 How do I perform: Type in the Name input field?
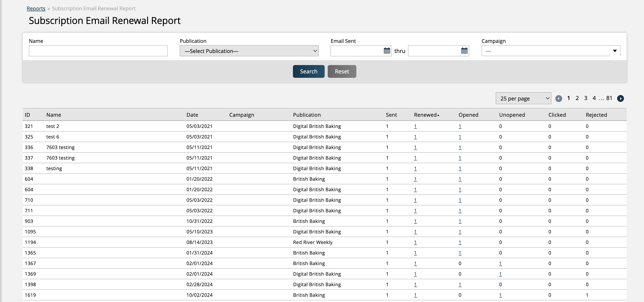pos(98,51)
